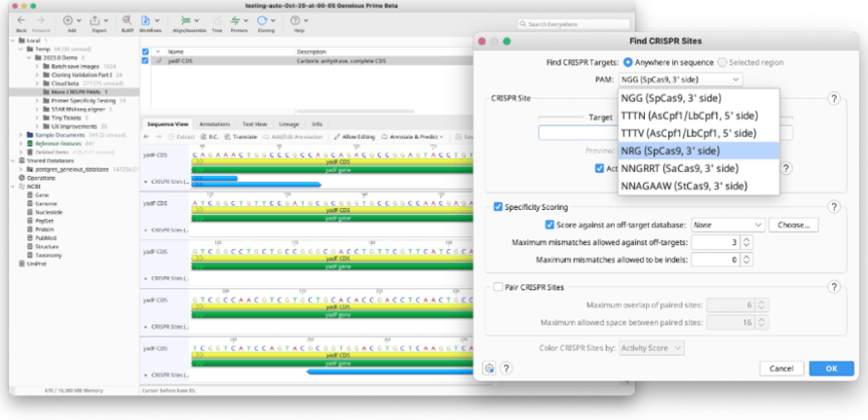Switch to the Info tab
Image resolution: width=868 pixels, height=420 pixels.
point(317,124)
